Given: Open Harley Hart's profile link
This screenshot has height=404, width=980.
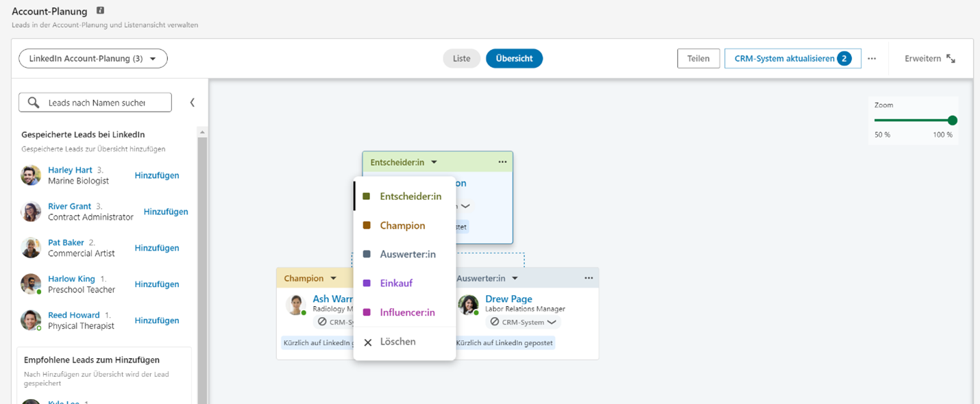Looking at the screenshot, I should click(70, 170).
